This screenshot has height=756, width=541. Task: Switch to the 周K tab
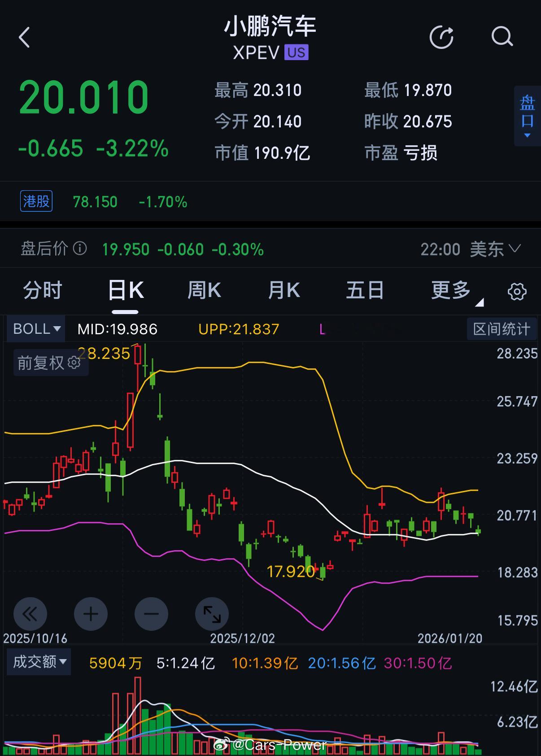tap(204, 290)
